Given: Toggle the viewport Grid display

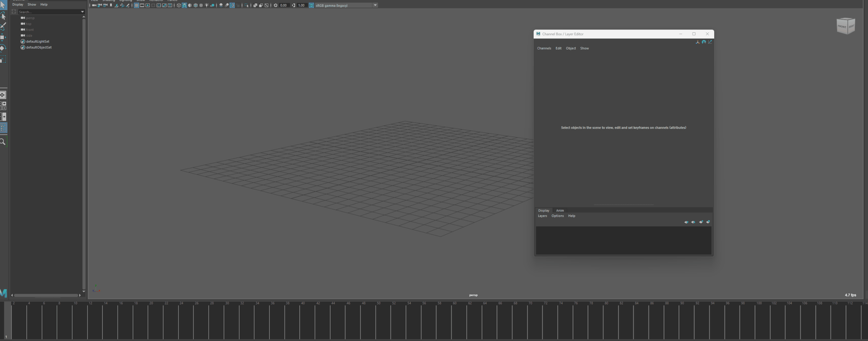Looking at the screenshot, I should [136, 5].
